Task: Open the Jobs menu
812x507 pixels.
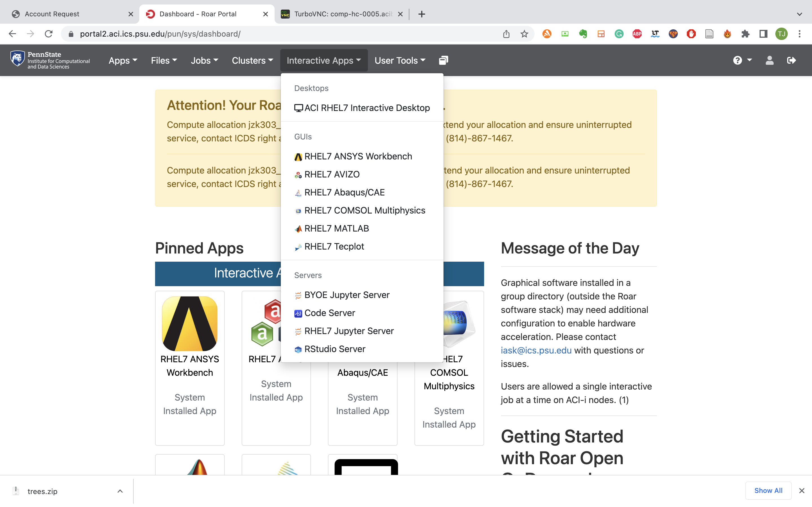Action: pyautogui.click(x=204, y=60)
